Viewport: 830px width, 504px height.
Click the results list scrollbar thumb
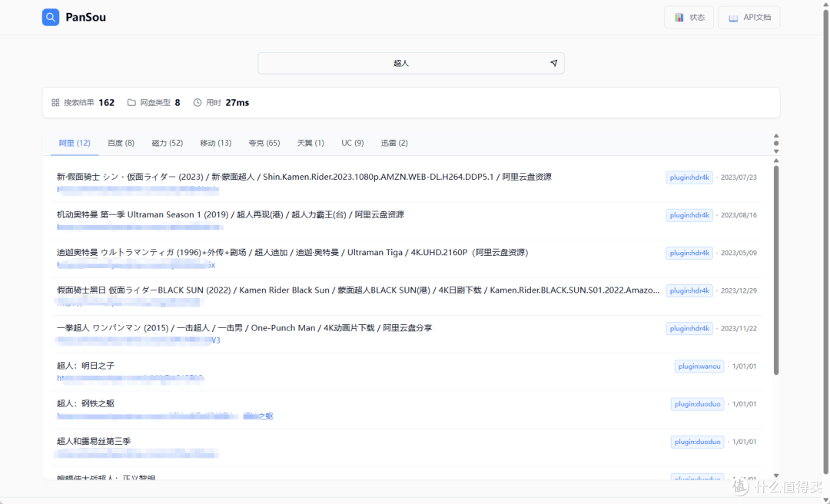[776, 270]
